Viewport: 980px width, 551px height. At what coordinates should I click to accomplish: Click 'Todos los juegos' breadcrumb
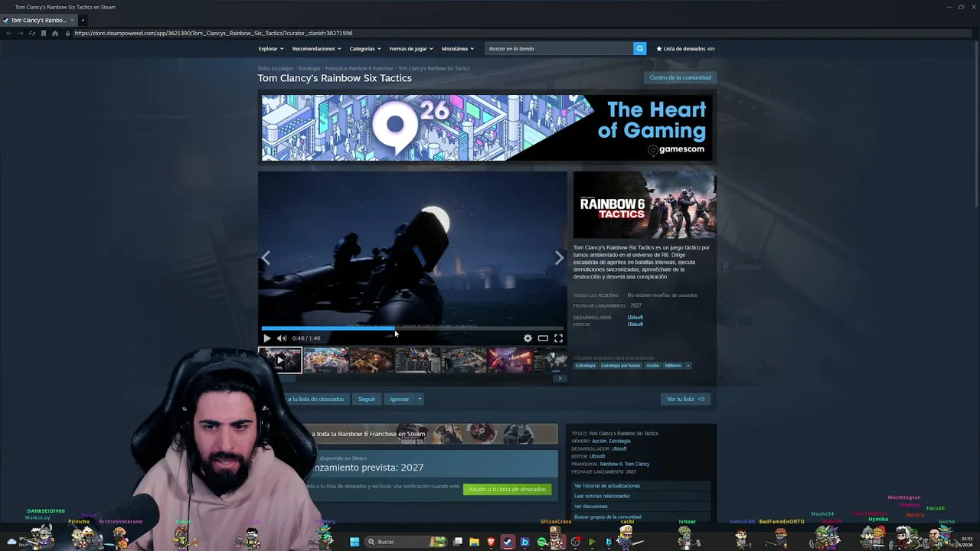276,68
